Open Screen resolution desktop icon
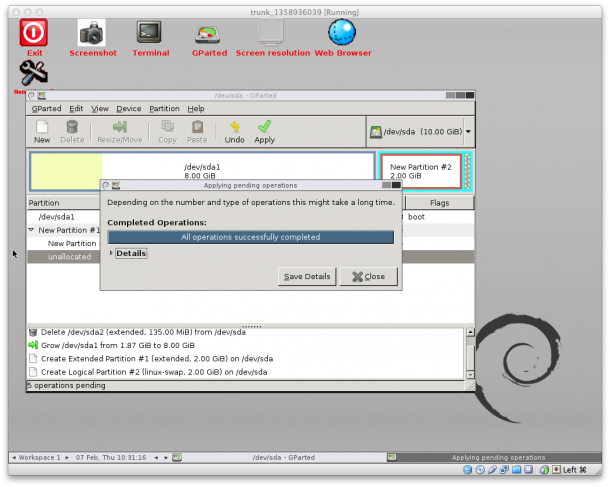610x487 pixels. pyautogui.click(x=271, y=32)
